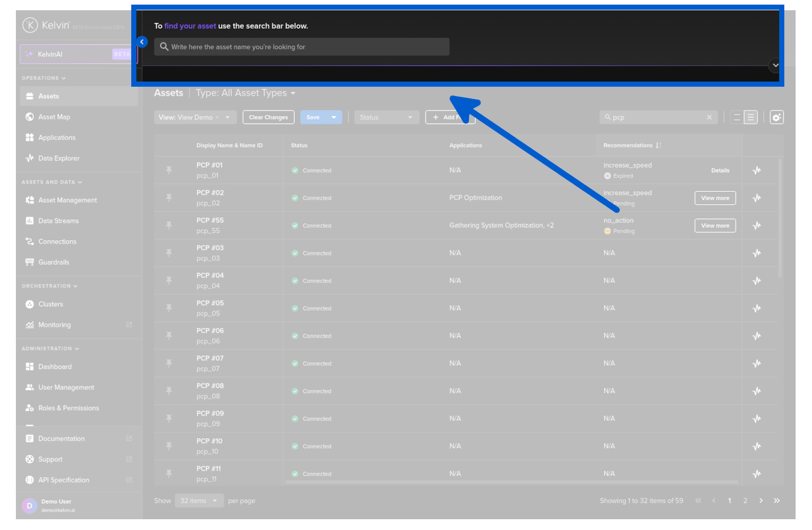812x530 pixels.
Task: Click the Clear Changes button
Action: (268, 117)
